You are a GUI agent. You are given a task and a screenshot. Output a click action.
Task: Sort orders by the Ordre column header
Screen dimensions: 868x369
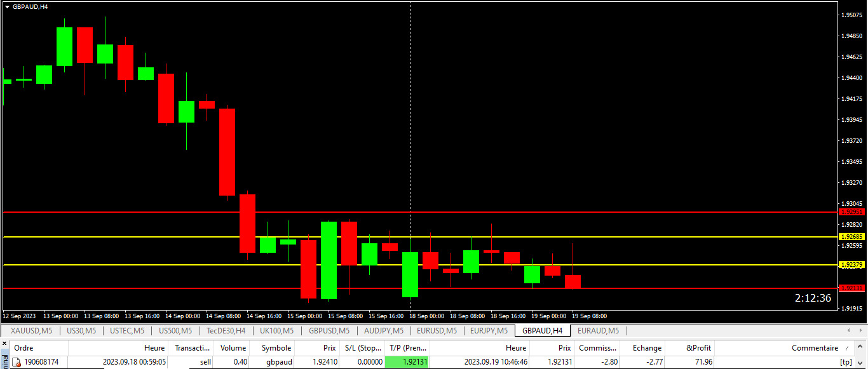click(39, 347)
